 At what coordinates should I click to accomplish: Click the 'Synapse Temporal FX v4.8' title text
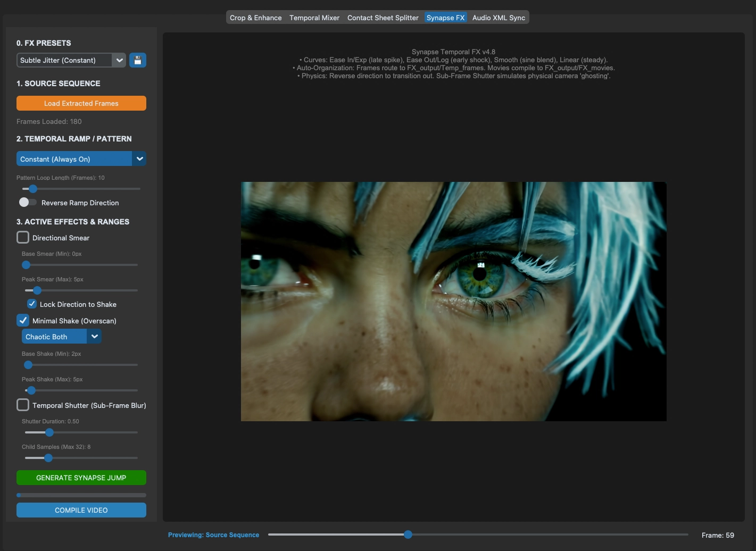453,52
